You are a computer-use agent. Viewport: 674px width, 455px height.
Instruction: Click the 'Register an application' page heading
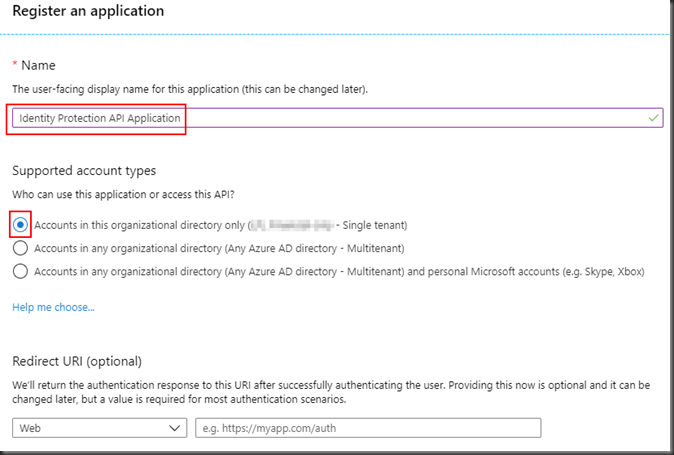88,11
